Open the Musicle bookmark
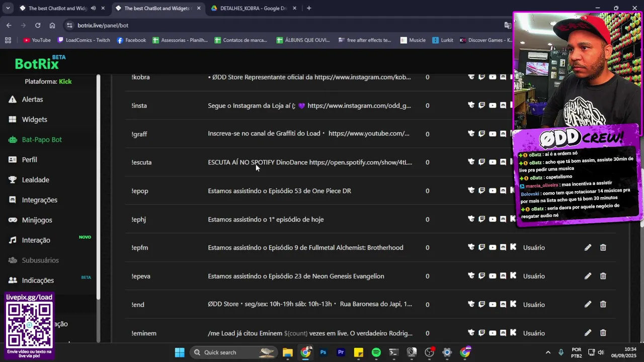 (413, 40)
